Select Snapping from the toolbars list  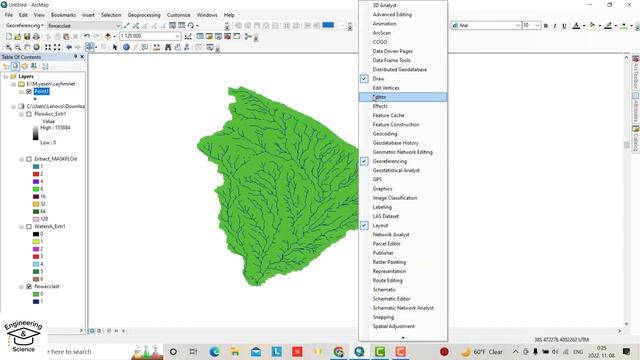pos(403,317)
